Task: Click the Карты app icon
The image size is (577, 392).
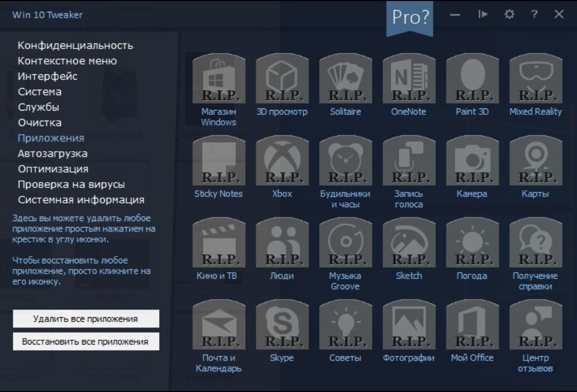Action: [x=536, y=161]
